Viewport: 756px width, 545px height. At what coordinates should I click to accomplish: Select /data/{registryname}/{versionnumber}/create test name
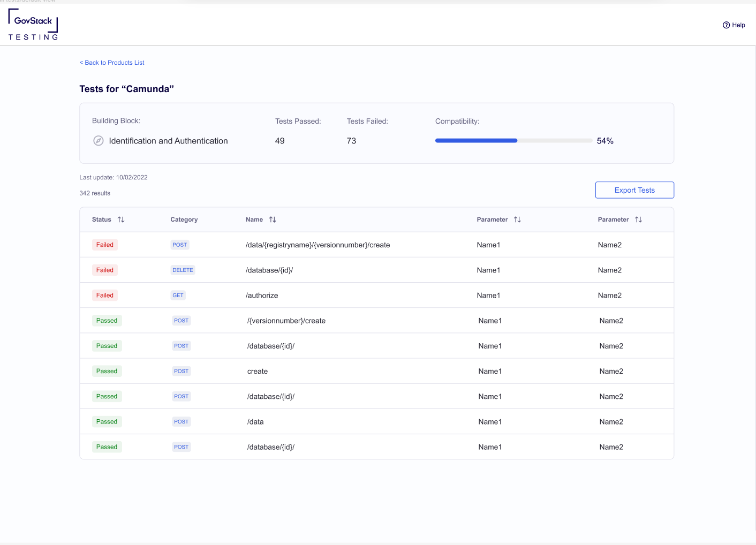click(x=317, y=245)
